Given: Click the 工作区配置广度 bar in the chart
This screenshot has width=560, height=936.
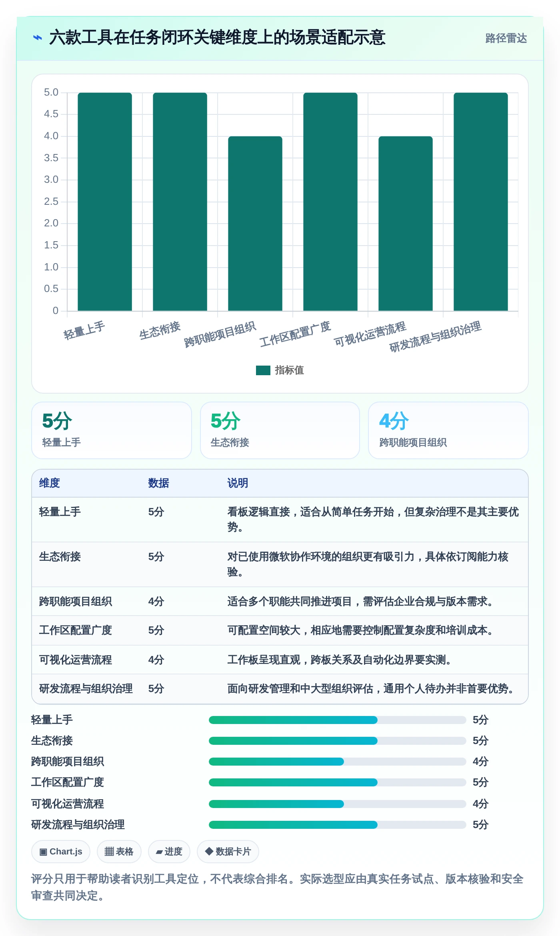Looking at the screenshot, I should tap(330, 202).
